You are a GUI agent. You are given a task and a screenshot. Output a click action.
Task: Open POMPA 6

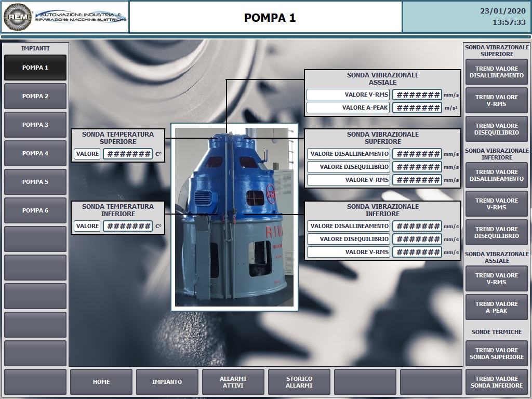(x=35, y=210)
